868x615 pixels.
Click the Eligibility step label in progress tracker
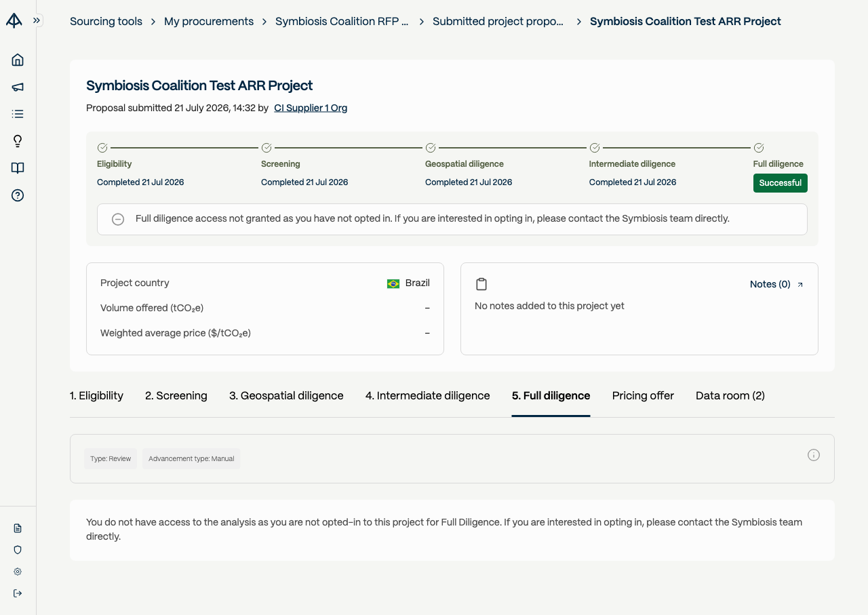pos(115,164)
